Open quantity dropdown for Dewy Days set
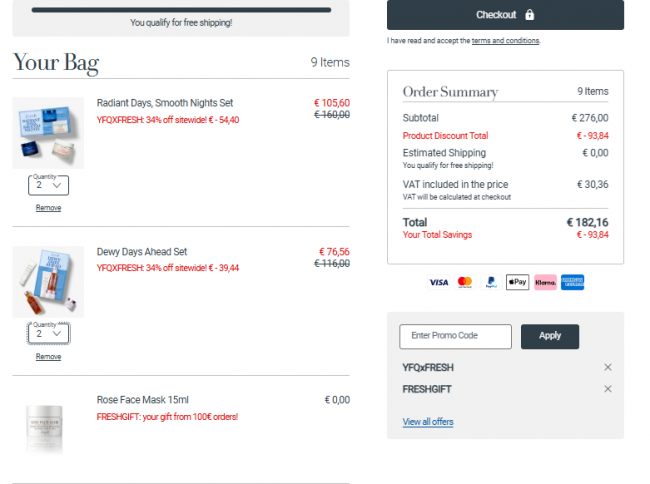 coord(49,334)
